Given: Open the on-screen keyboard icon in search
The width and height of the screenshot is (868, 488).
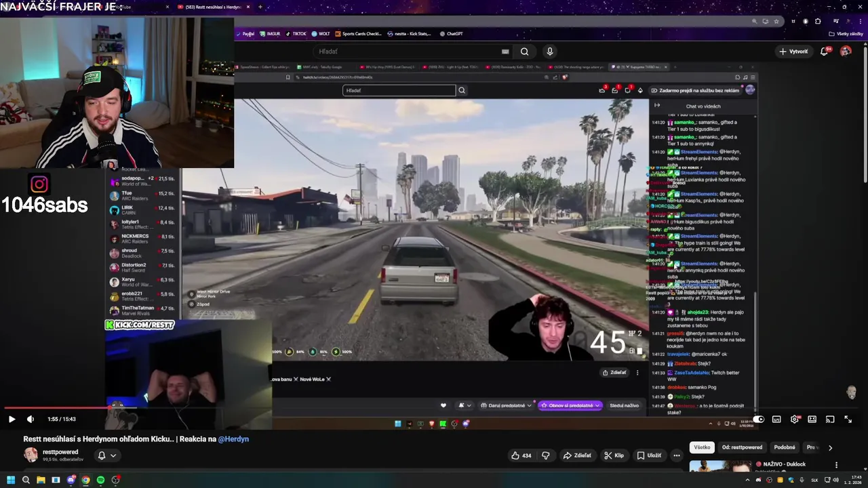Looking at the screenshot, I should (x=505, y=52).
